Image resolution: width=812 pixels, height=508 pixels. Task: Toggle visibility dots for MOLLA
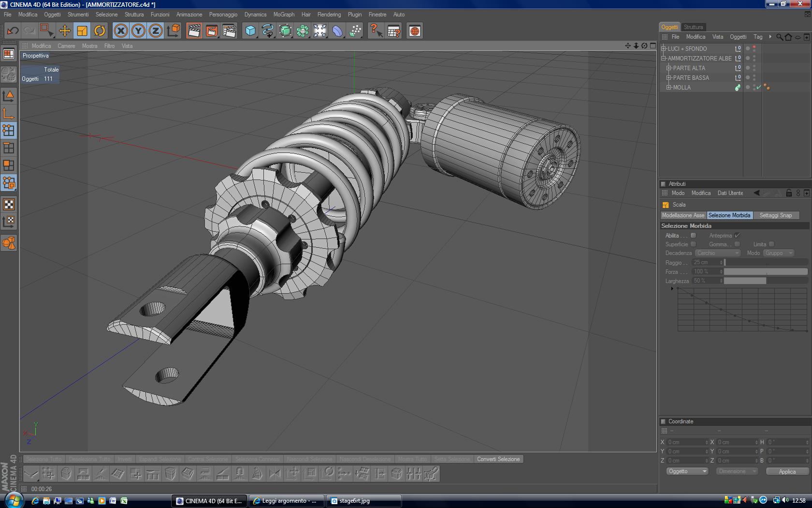pyautogui.click(x=754, y=88)
